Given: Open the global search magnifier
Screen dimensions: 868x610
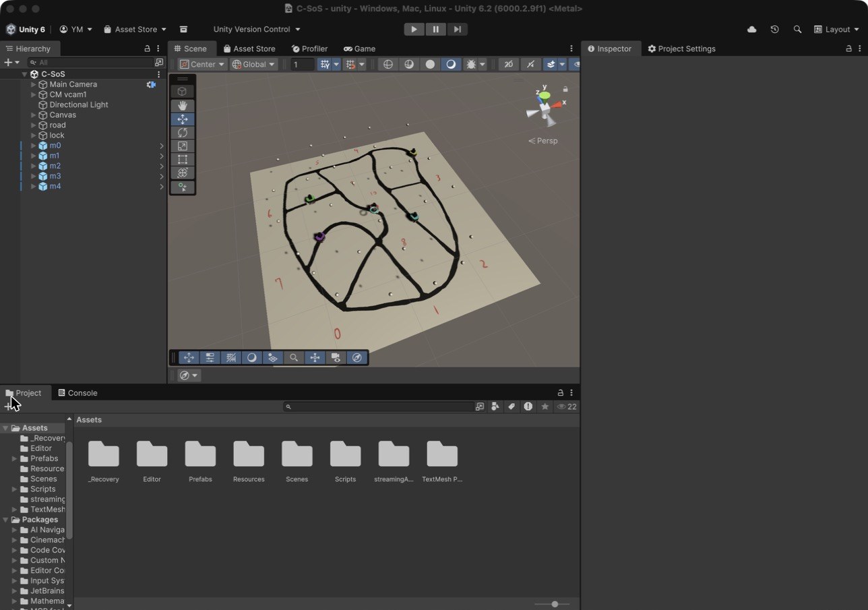Looking at the screenshot, I should [x=798, y=30].
